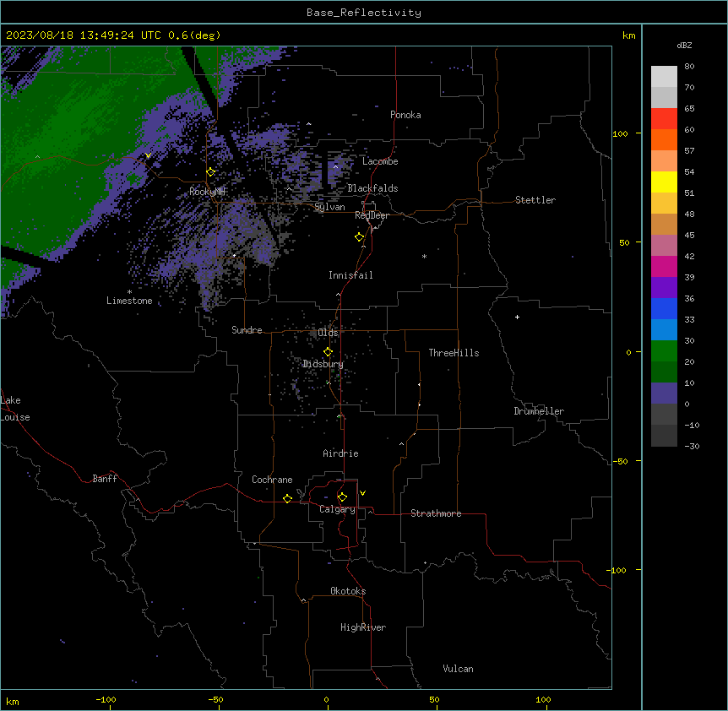Screen dimensions: 728x711
Task: Click the RedDeer city label
Action: [372, 215]
